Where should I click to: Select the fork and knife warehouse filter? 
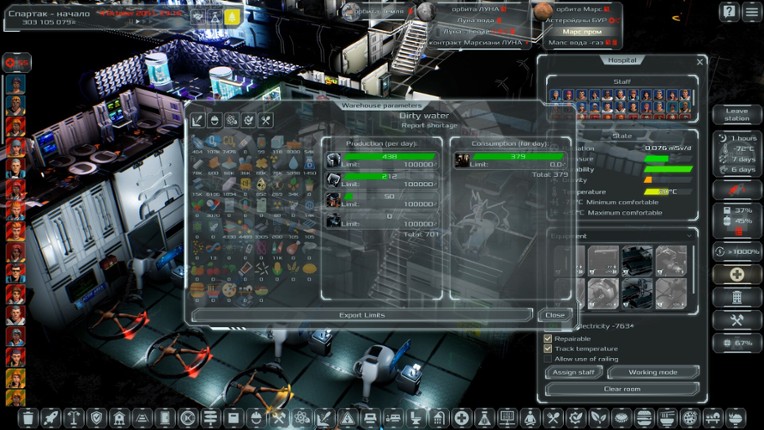[265, 120]
